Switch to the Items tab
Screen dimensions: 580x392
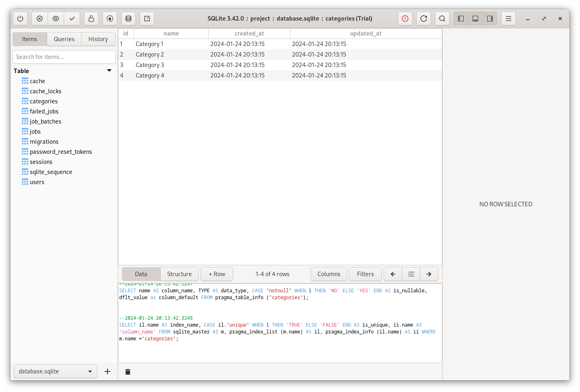click(x=30, y=39)
